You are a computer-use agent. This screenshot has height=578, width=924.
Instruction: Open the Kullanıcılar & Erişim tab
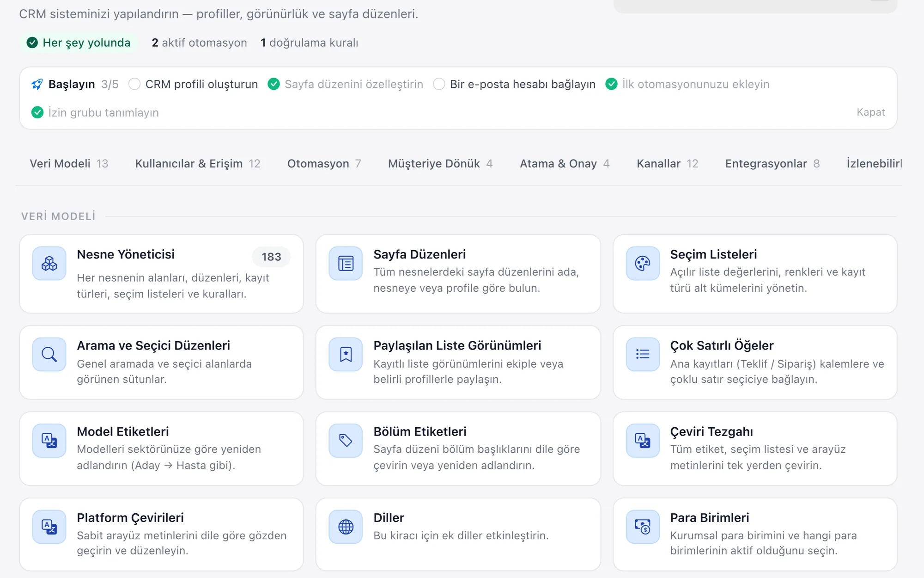coord(198,164)
